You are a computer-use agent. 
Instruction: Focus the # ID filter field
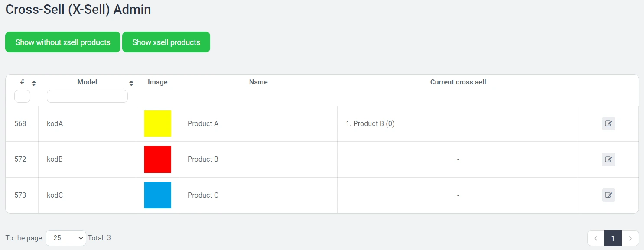pos(22,96)
